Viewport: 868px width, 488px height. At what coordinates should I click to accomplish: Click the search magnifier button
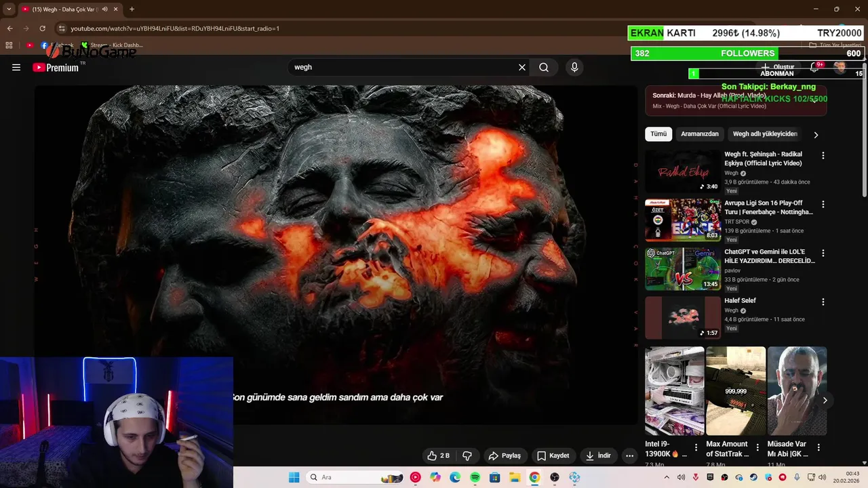pos(544,67)
